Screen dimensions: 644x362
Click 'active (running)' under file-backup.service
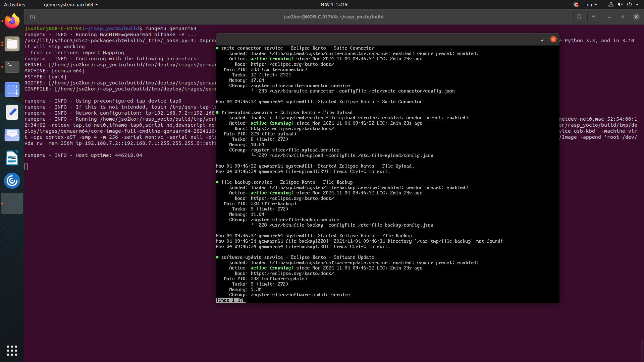tap(272, 193)
